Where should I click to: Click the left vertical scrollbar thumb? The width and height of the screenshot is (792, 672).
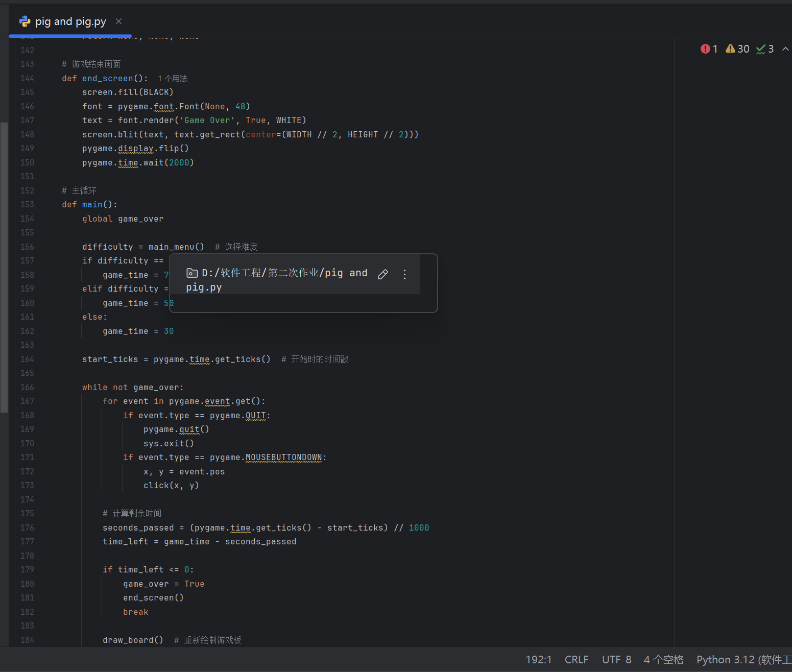tap(4, 268)
